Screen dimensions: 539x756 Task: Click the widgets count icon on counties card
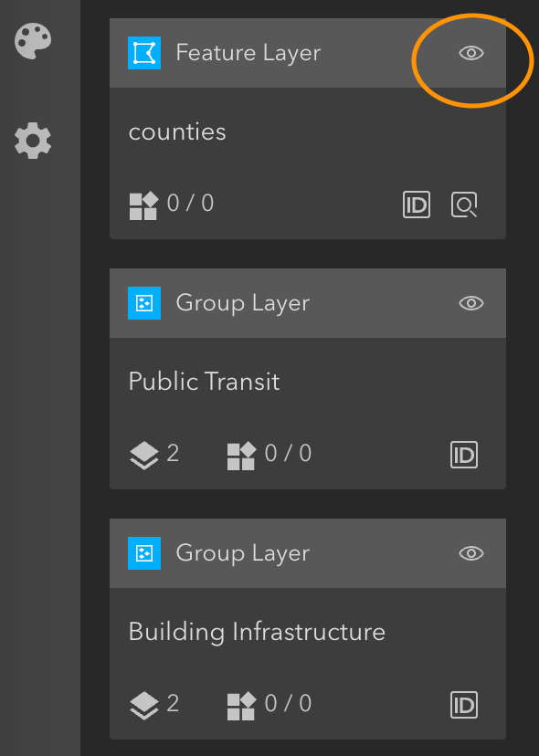[x=143, y=205]
